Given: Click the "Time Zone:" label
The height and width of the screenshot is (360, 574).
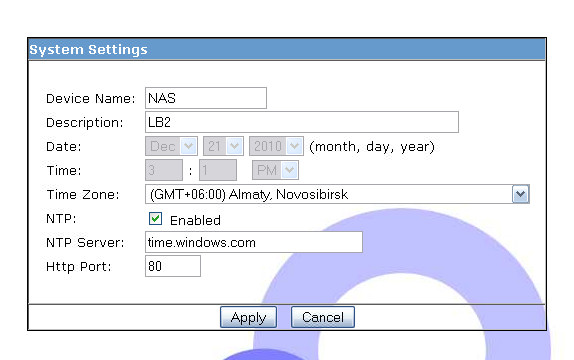Looking at the screenshot, I should coord(83,194).
